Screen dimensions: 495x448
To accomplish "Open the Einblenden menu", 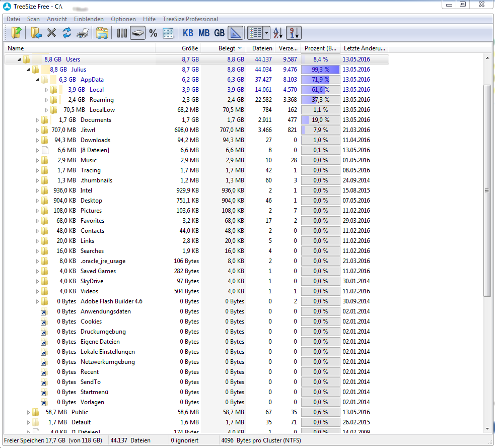I will 89,19.
